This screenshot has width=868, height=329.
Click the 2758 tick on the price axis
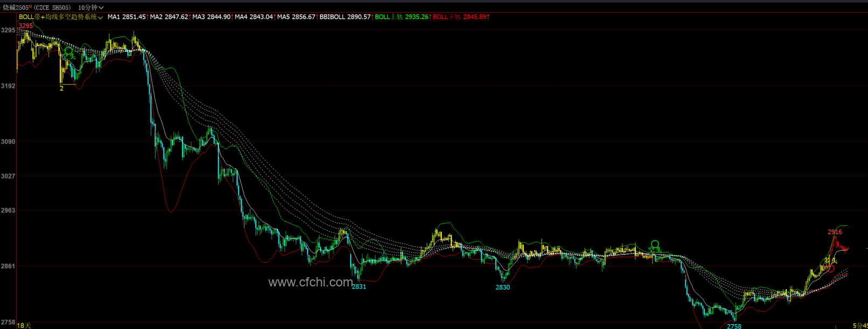pyautogui.click(x=8, y=322)
